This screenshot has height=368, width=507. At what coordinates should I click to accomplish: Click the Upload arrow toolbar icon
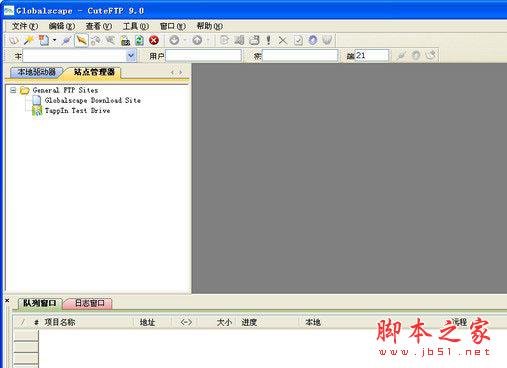pyautogui.click(x=197, y=41)
